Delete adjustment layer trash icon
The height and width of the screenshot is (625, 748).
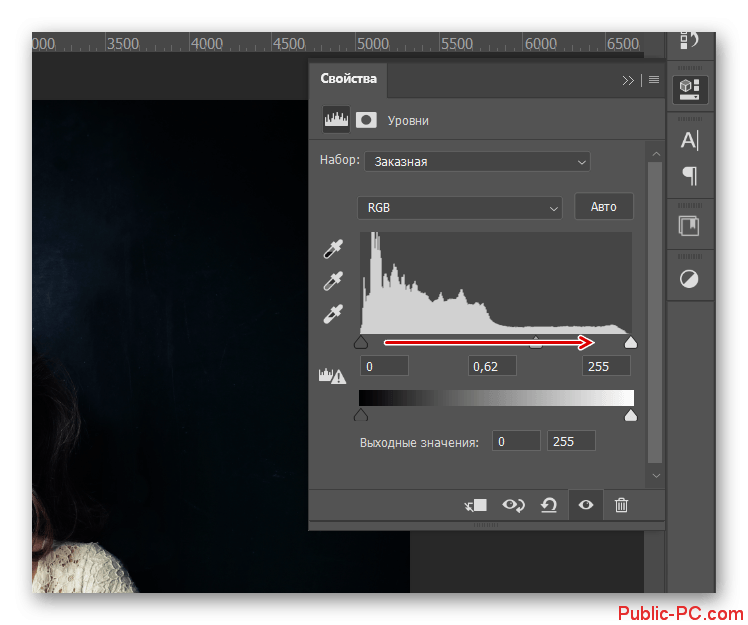click(x=621, y=505)
